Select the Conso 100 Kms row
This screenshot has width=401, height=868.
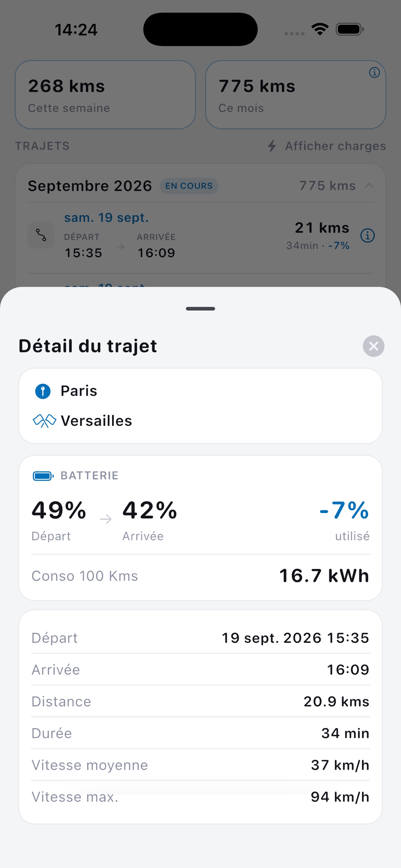click(x=200, y=576)
